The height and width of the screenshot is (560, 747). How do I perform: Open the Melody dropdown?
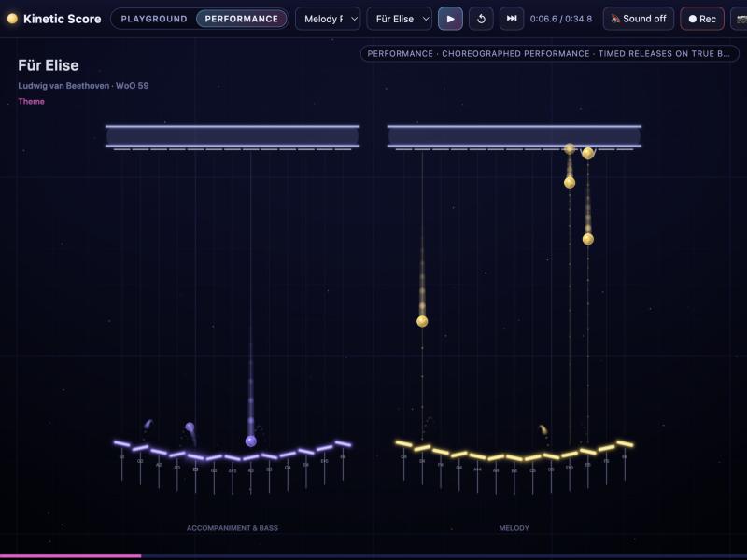[328, 19]
